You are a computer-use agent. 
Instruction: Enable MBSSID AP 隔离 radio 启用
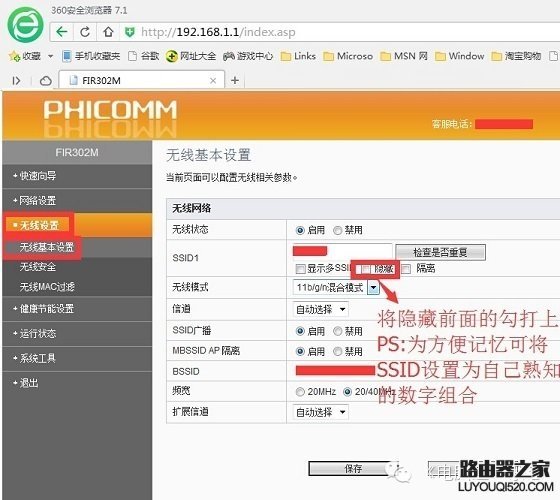pos(300,352)
